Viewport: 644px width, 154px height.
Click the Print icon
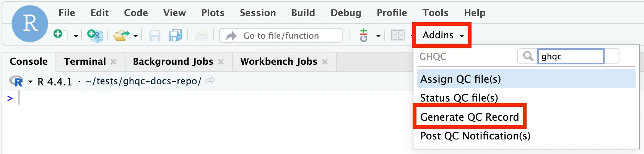click(x=201, y=36)
